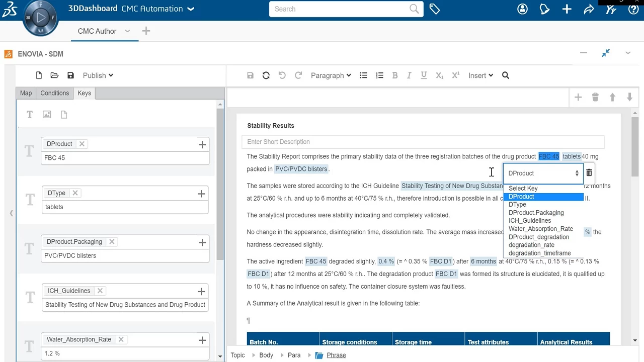Click the refresh icon in editor toolbar

(x=266, y=75)
